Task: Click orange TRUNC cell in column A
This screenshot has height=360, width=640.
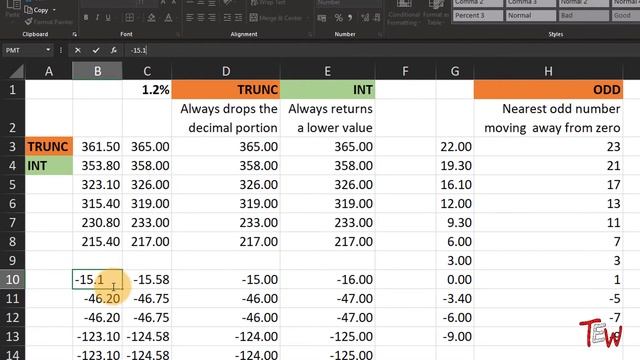Action: (49, 147)
